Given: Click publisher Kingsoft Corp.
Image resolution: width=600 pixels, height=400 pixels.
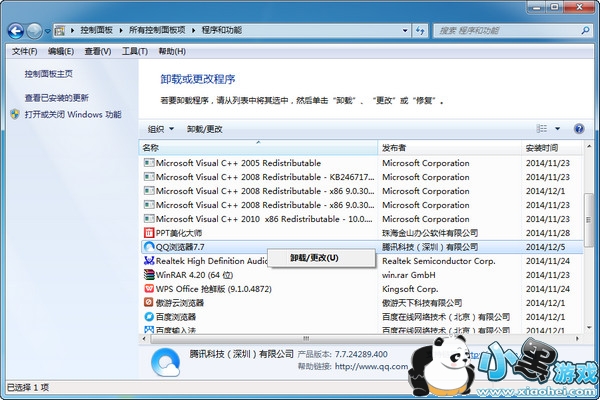Looking at the screenshot, I should point(410,289).
